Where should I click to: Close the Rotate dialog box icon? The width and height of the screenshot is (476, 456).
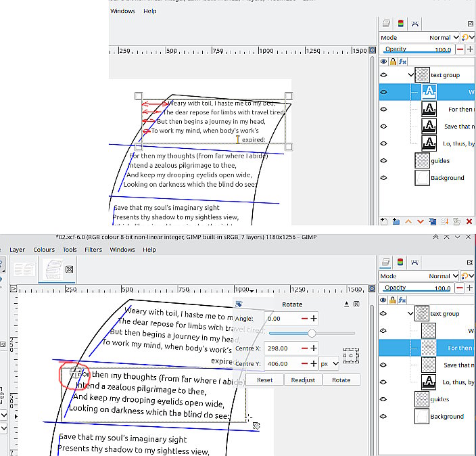[357, 304]
